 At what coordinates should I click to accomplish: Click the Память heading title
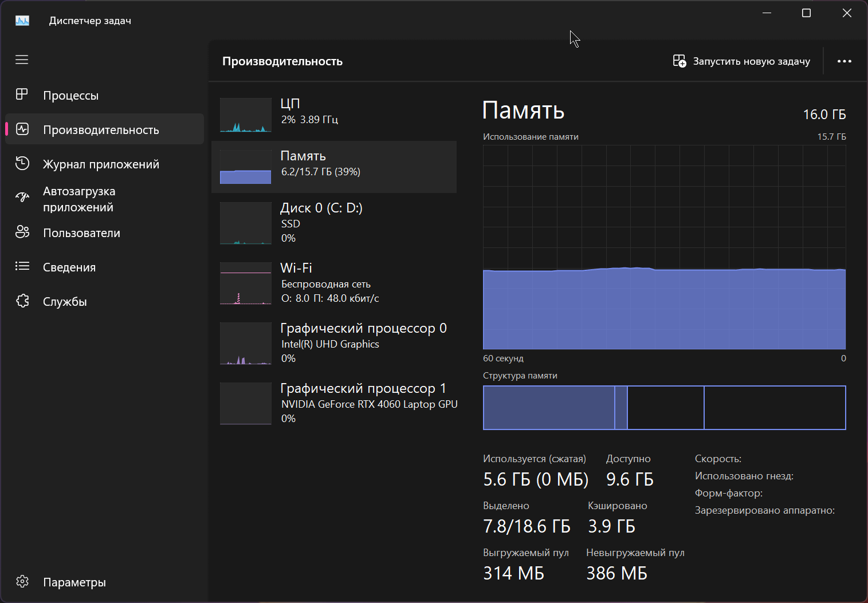coord(523,110)
